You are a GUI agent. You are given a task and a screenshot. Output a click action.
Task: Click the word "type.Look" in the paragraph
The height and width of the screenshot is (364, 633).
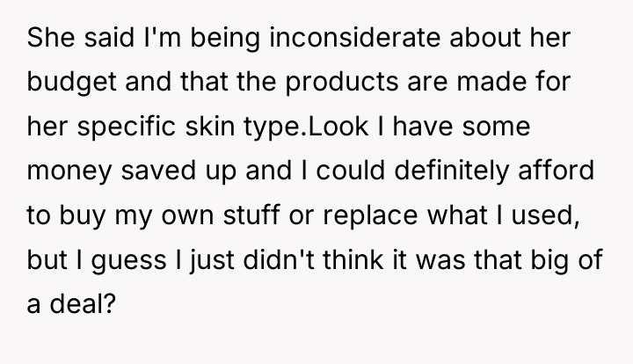click(x=306, y=127)
